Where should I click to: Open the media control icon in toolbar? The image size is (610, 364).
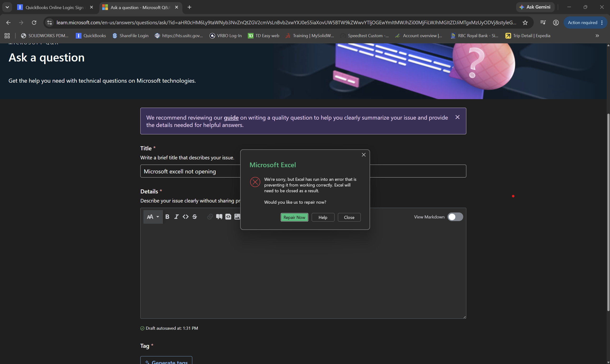pyautogui.click(x=543, y=23)
